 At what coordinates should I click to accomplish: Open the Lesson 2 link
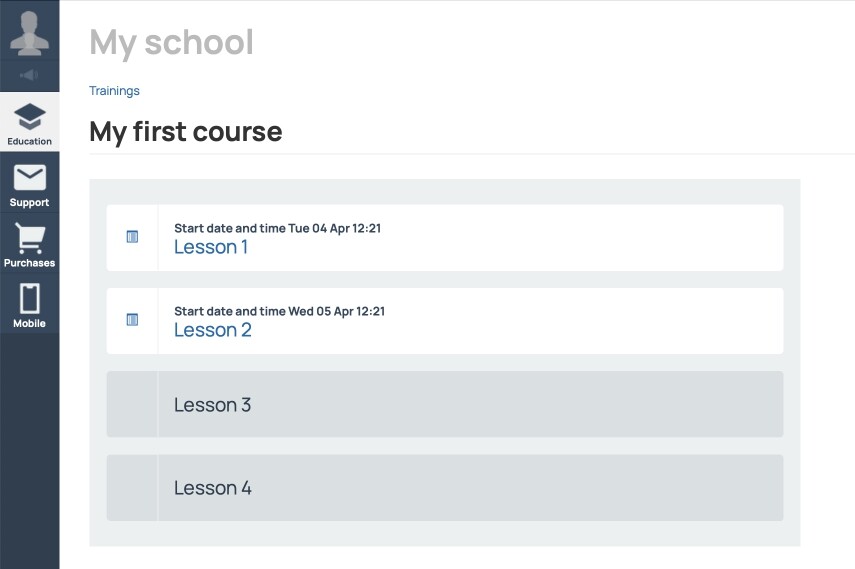click(213, 330)
